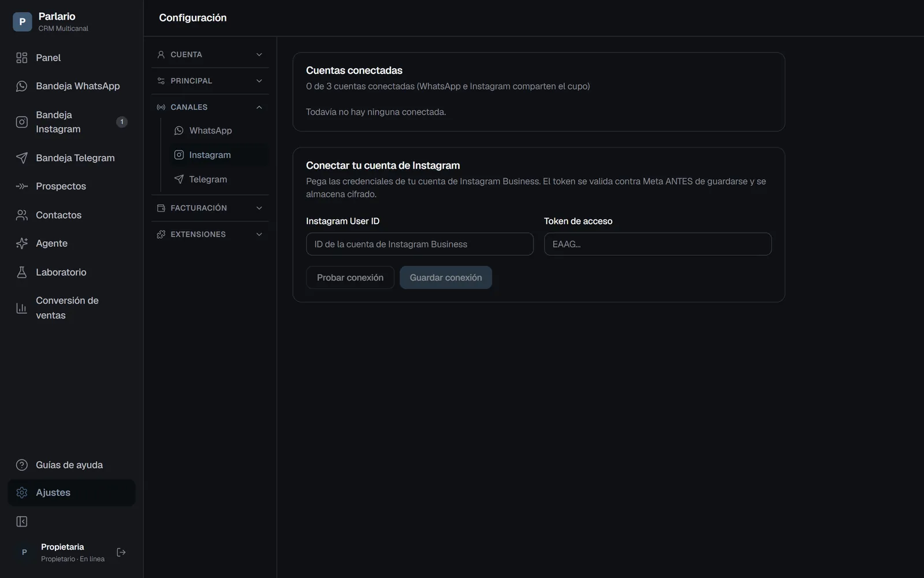
Task: Click the Laboratorio flask icon
Action: [x=22, y=272]
